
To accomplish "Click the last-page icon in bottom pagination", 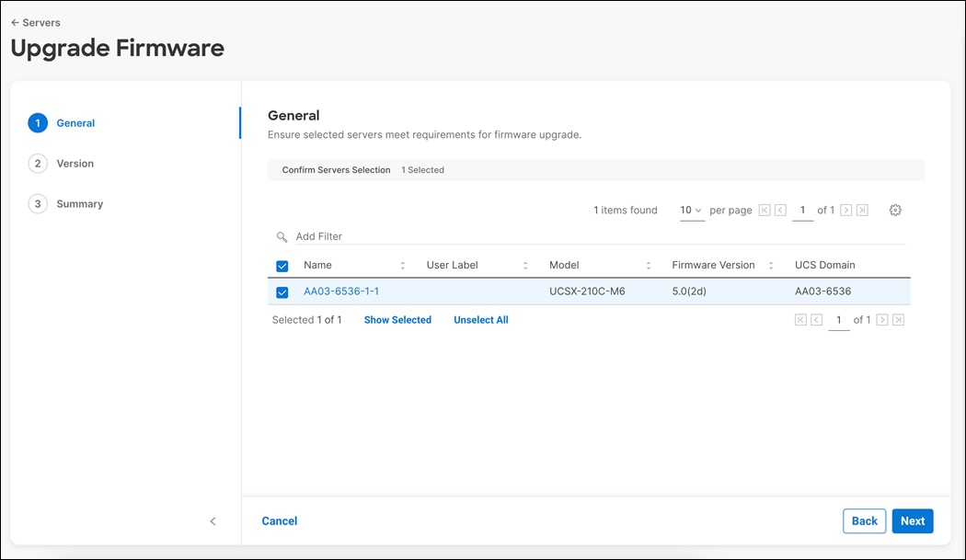I will coord(899,319).
